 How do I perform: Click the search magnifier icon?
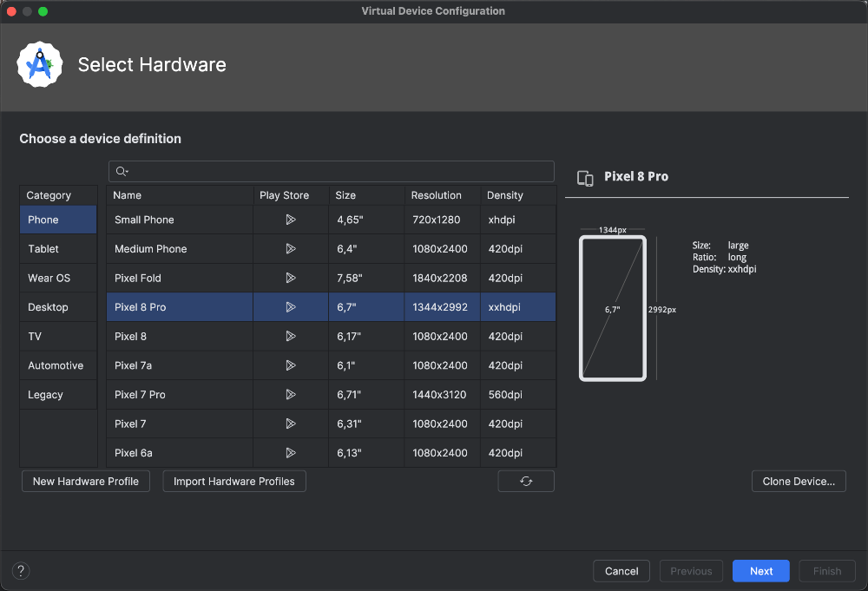pyautogui.click(x=122, y=172)
